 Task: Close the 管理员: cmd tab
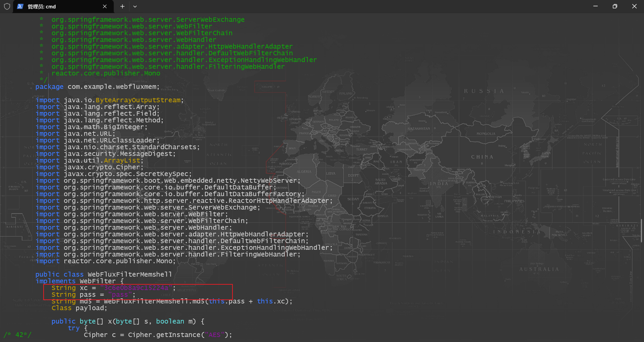(105, 6)
